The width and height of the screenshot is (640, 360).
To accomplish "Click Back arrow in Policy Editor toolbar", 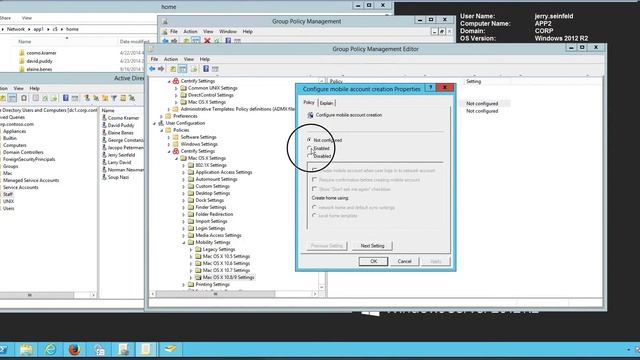I will [x=152, y=69].
